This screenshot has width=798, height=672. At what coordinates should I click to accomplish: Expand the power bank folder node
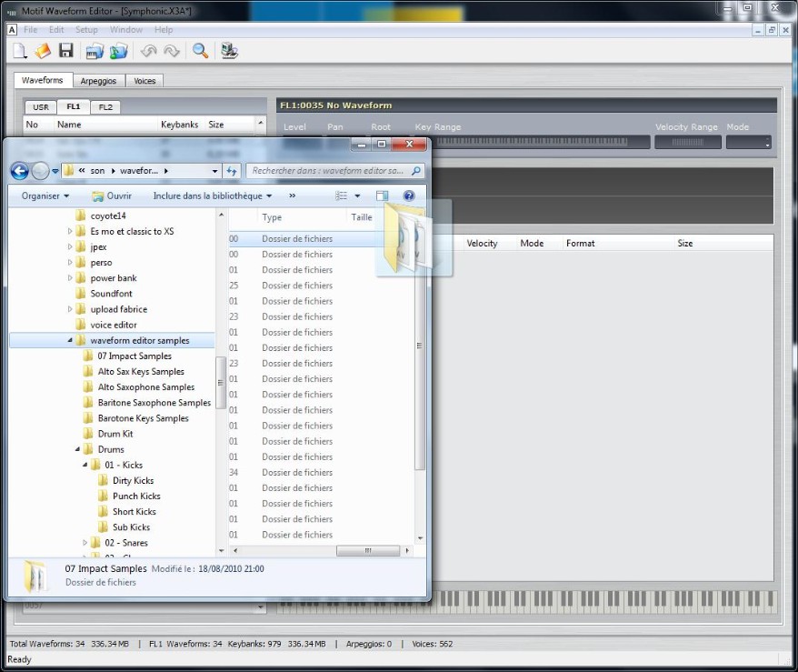pyautogui.click(x=70, y=278)
